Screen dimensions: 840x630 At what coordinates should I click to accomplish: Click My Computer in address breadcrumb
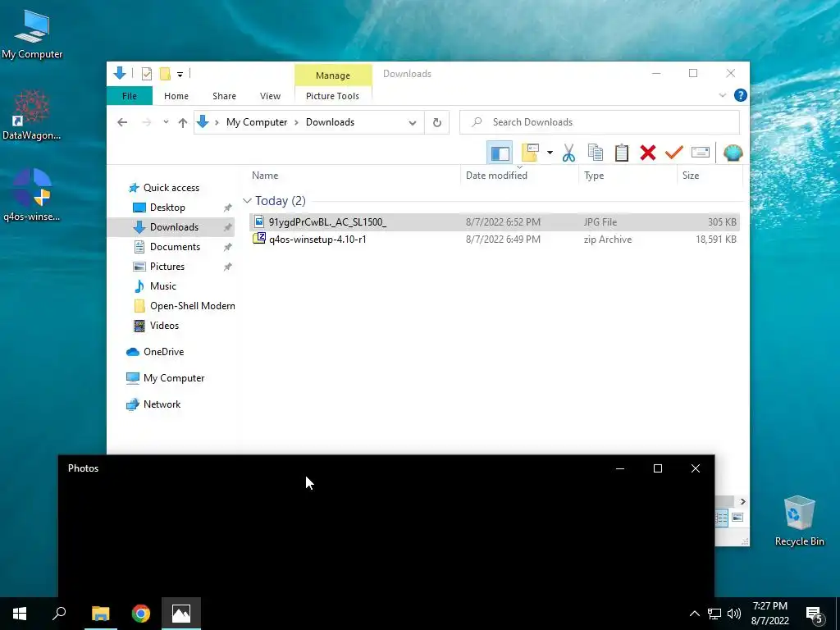tap(257, 122)
